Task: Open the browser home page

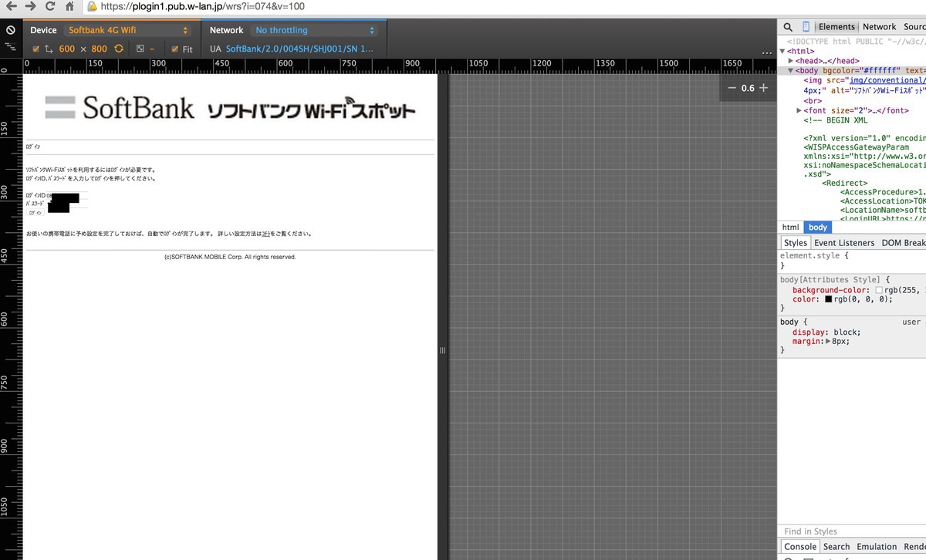Action: click(70, 7)
